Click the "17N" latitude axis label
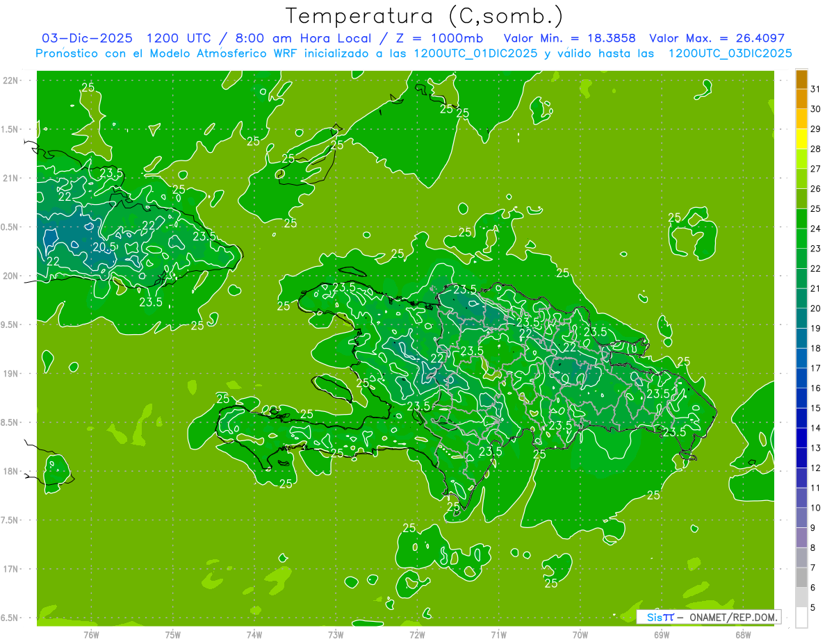The image size is (834, 644). click(x=11, y=569)
